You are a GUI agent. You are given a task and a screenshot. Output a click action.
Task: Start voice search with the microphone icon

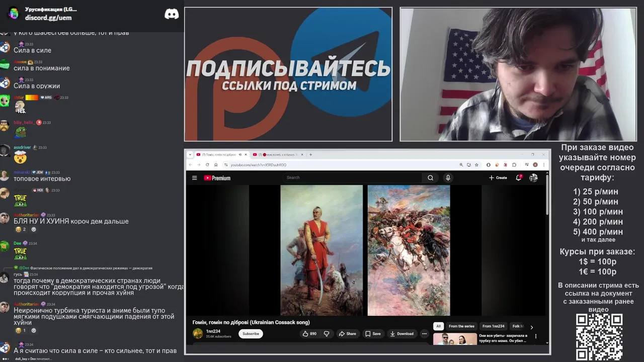point(448,177)
